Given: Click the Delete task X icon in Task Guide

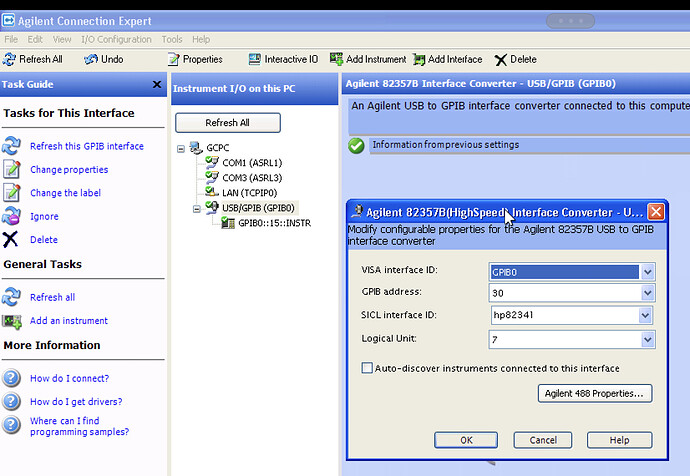Looking at the screenshot, I should coord(11,239).
